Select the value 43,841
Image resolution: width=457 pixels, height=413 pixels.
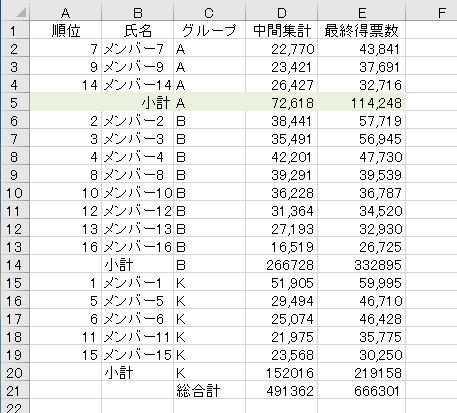(x=361, y=49)
